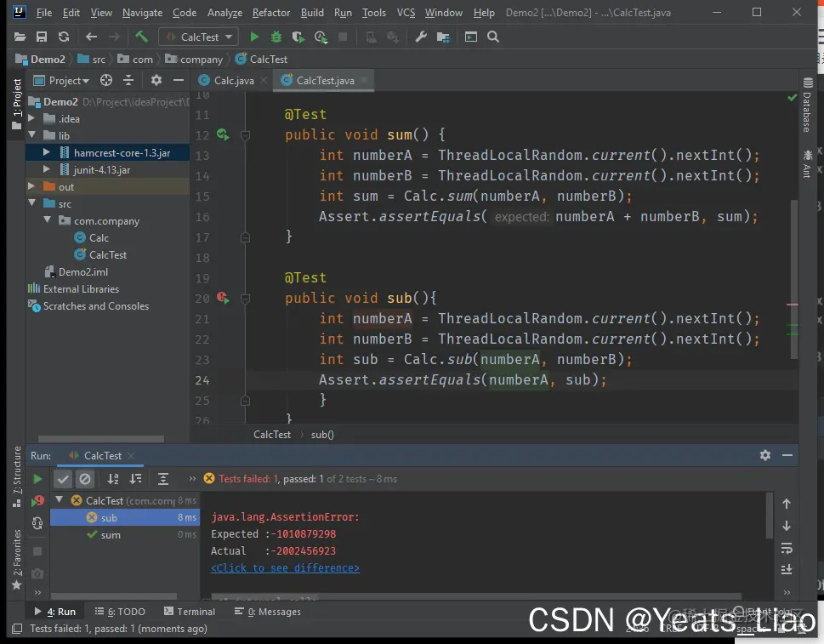Collapse the com.company package
Screen dimensions: 824x644
[x=48, y=220]
